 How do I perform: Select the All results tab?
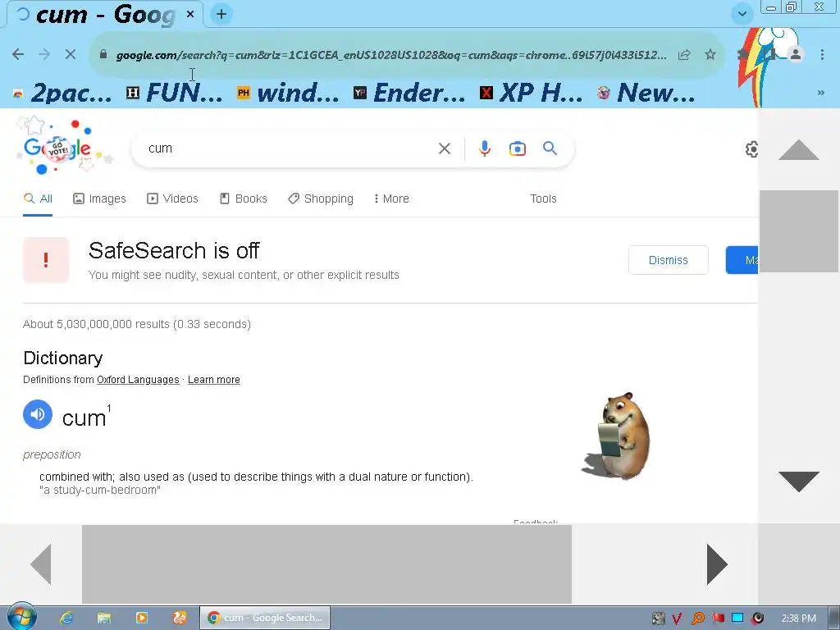click(38, 199)
